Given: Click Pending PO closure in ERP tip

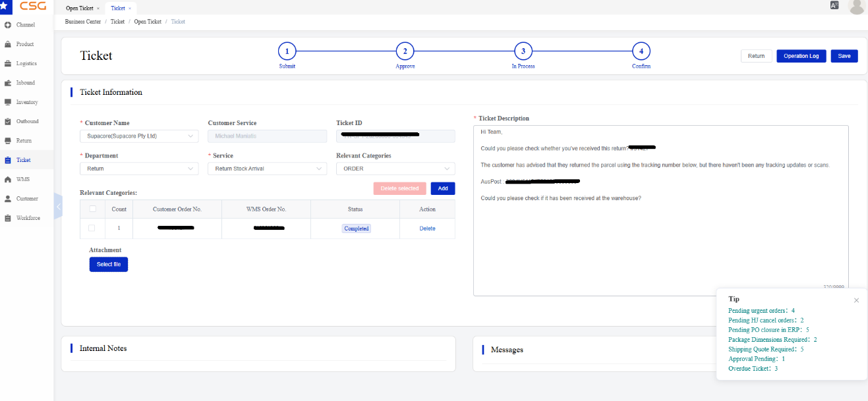Looking at the screenshot, I should (x=768, y=330).
